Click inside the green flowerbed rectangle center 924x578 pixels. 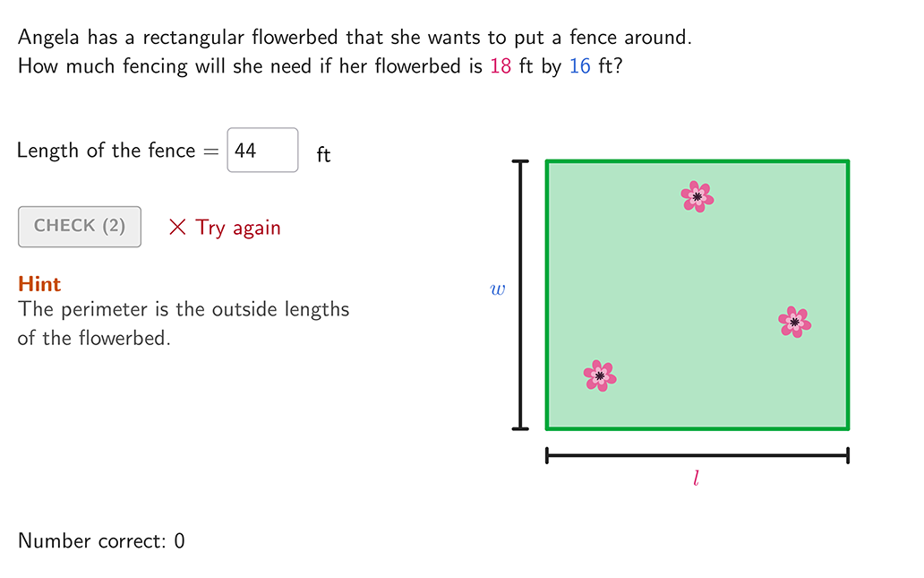pos(697,295)
